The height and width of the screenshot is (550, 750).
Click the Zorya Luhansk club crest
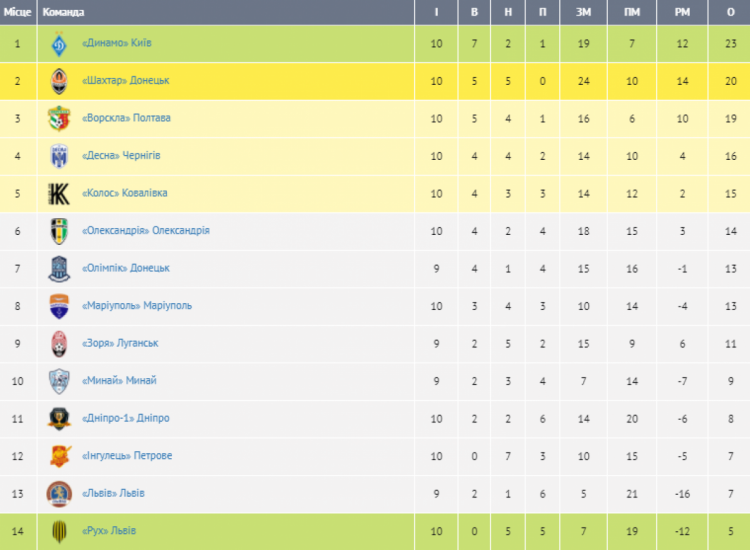point(59,344)
